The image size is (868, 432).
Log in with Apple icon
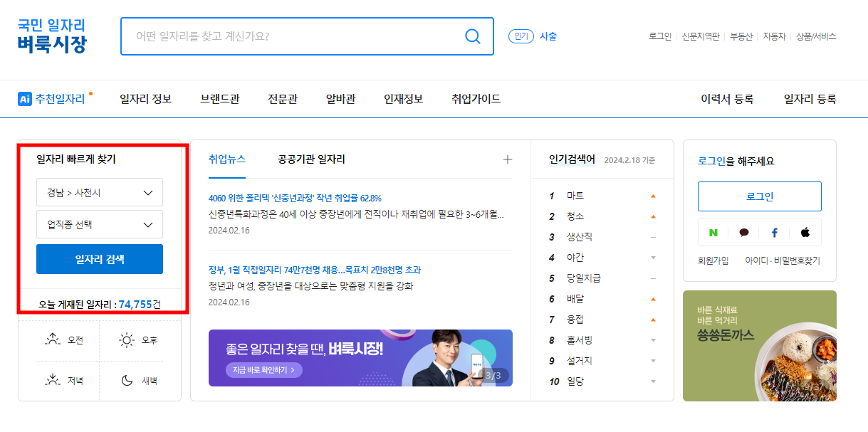coord(805,232)
